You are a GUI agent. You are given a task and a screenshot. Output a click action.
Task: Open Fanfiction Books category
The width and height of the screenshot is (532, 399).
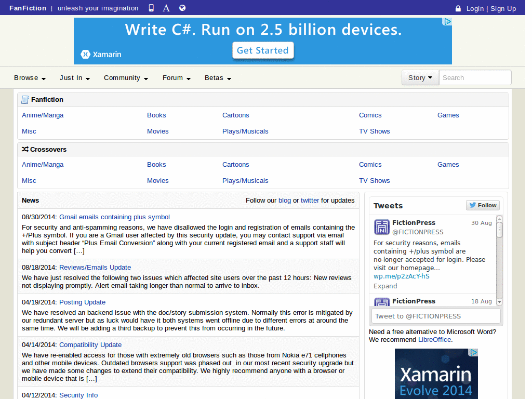(x=156, y=115)
